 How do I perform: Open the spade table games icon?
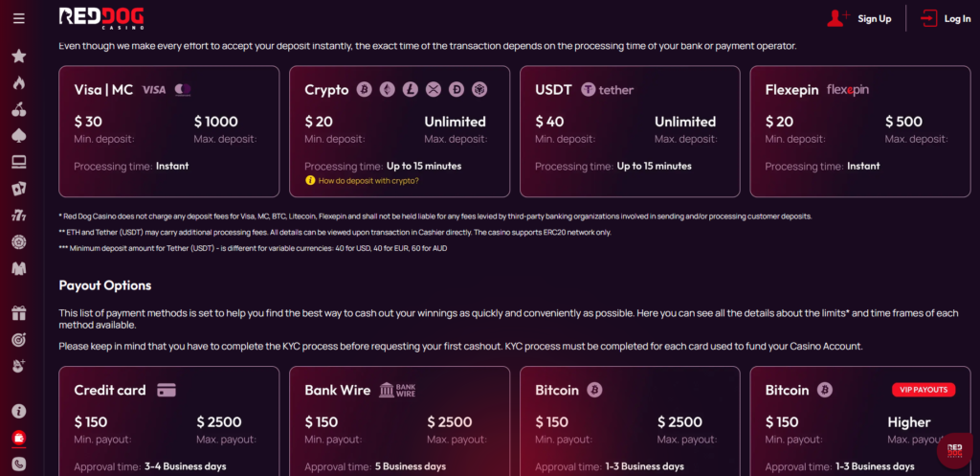coord(19,136)
